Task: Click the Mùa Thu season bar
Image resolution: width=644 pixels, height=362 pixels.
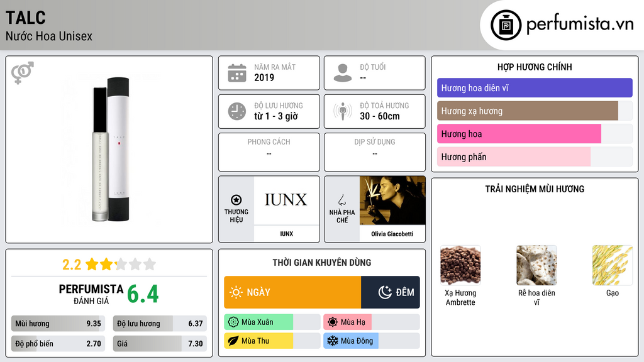Action: click(x=272, y=341)
